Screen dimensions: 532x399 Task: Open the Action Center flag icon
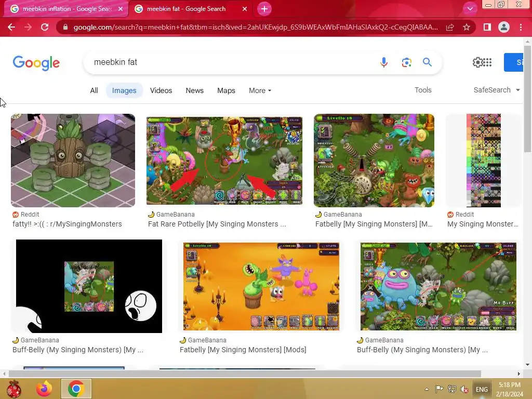[x=439, y=389]
